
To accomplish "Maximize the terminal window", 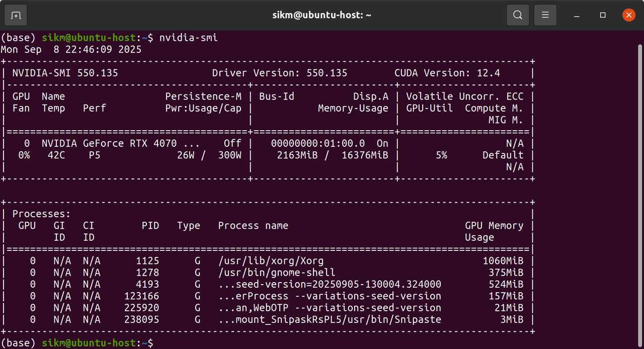I will [x=603, y=15].
